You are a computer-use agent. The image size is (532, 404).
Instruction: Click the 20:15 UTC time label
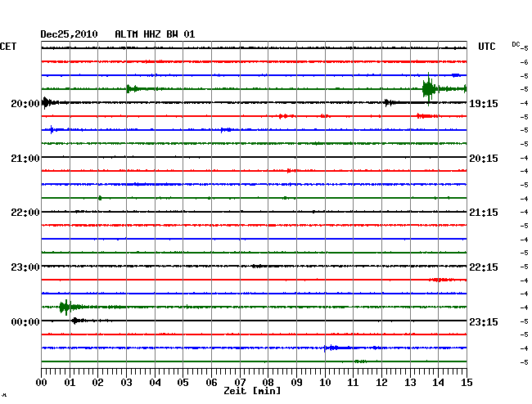tap(484, 159)
